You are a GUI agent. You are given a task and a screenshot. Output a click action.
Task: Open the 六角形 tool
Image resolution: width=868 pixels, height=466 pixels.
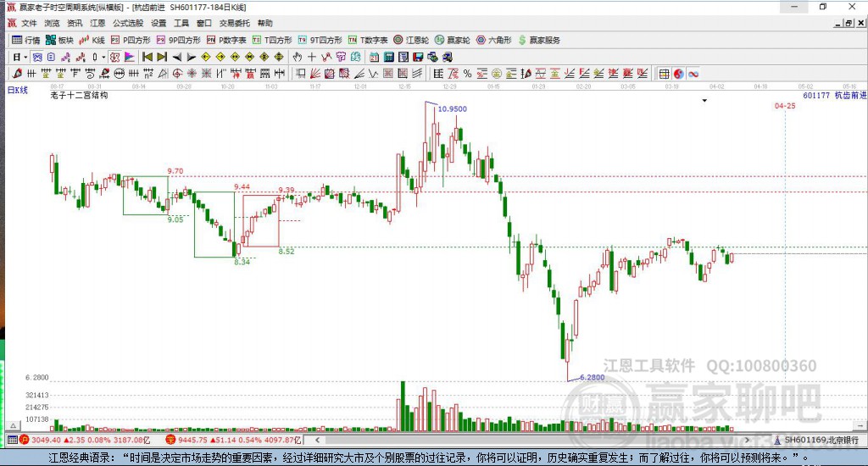pyautogui.click(x=494, y=40)
